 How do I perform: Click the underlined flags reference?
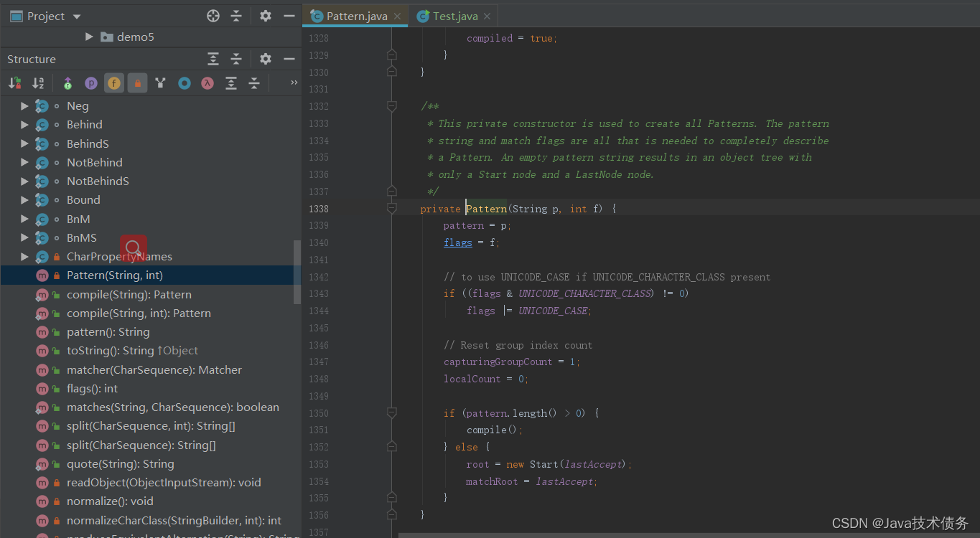click(x=458, y=242)
